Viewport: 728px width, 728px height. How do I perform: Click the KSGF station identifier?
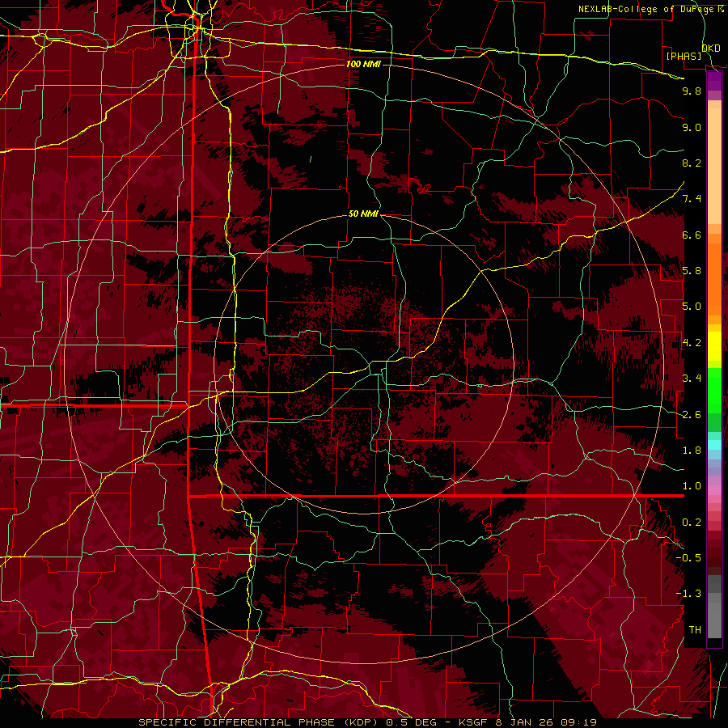point(472,722)
